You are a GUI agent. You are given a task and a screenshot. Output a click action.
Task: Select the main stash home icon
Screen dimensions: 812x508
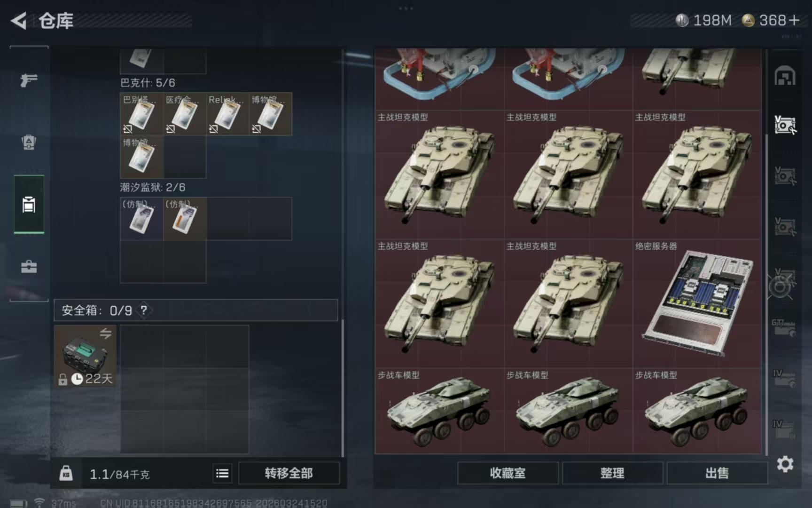pyautogui.click(x=785, y=76)
